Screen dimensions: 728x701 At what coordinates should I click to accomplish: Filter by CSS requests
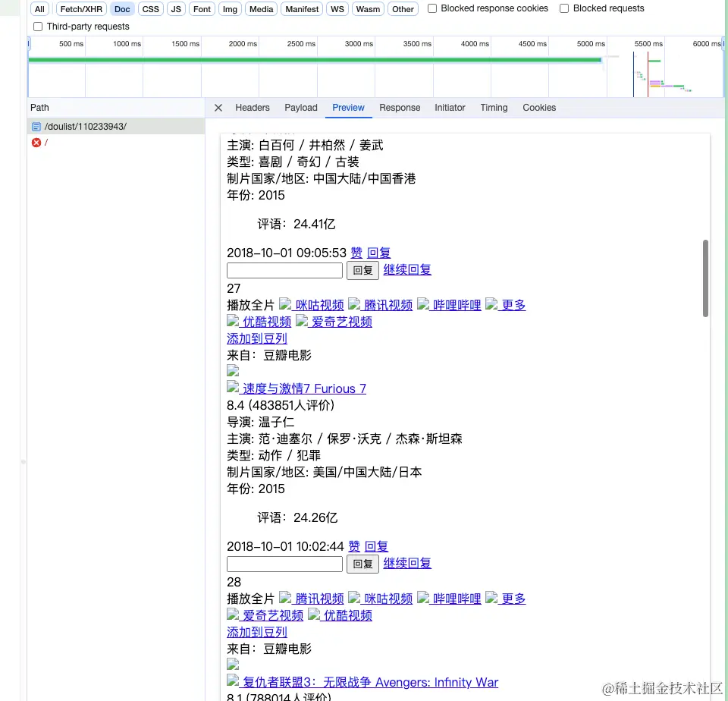click(x=150, y=9)
